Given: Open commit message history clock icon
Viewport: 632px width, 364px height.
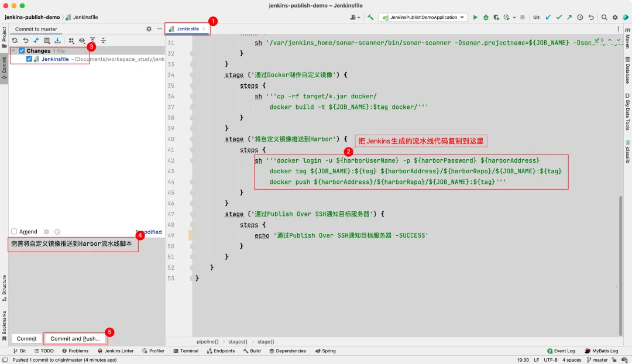Looking at the screenshot, I should coord(57,232).
